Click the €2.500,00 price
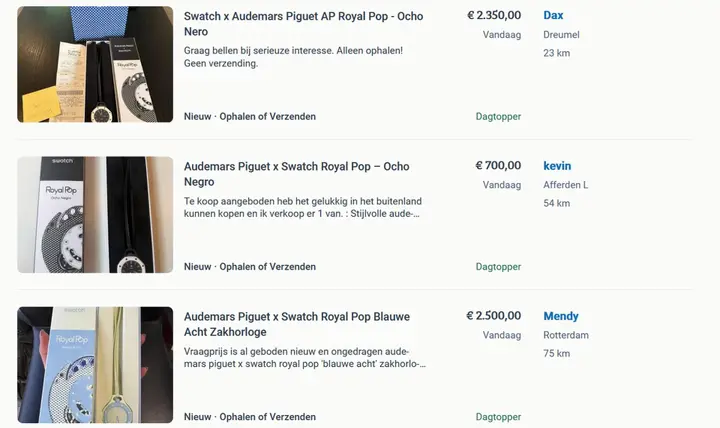This screenshot has height=428, width=720. coord(494,315)
